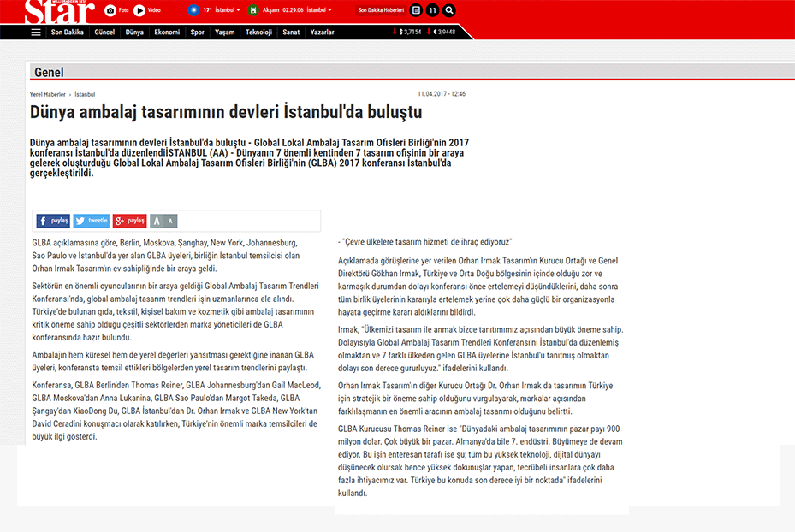Open Son Dakika Haberleri button

pyautogui.click(x=381, y=10)
